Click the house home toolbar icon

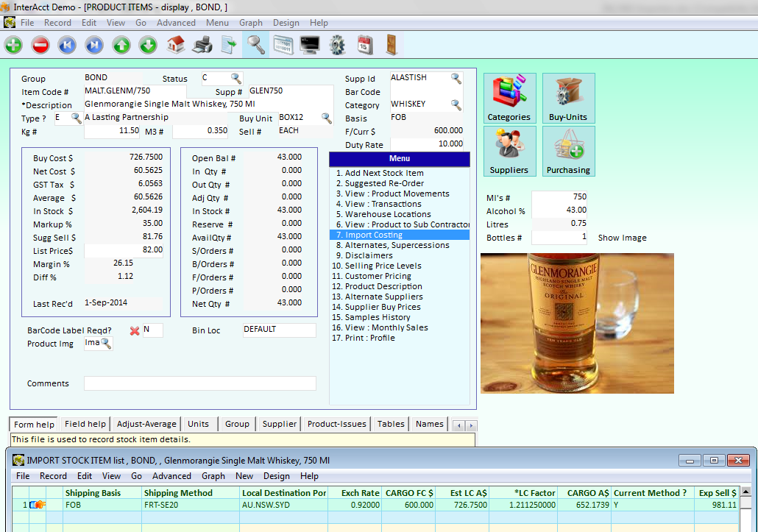[x=175, y=45]
